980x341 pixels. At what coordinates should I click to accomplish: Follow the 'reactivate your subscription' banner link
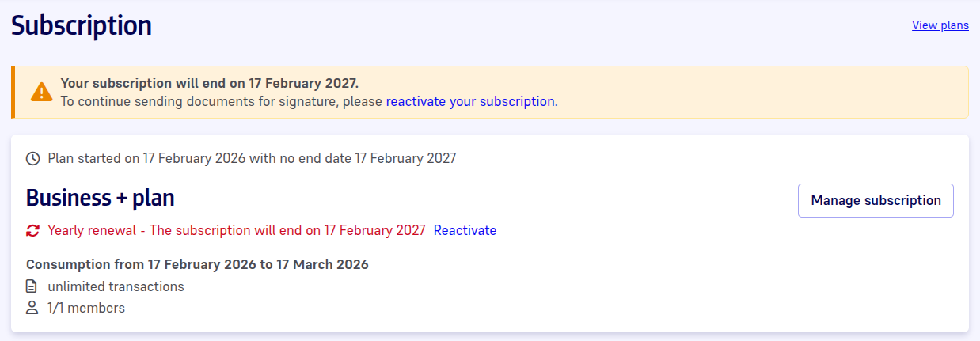pyautogui.click(x=471, y=101)
